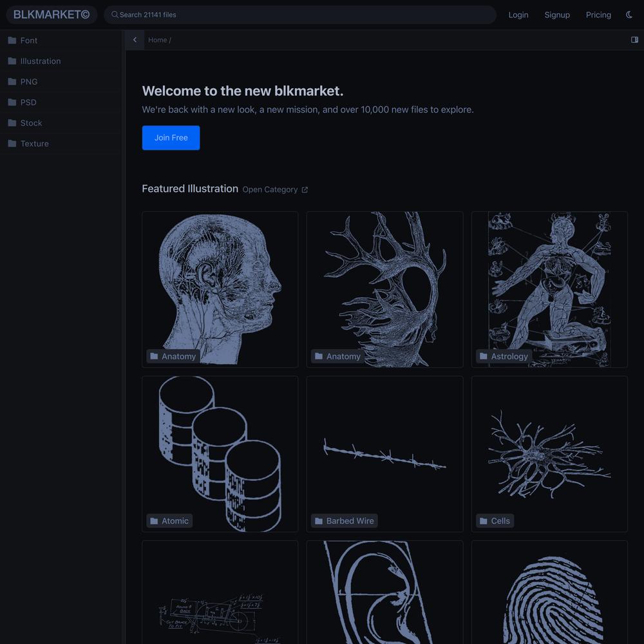This screenshot has width=644, height=644.
Task: Open the Stock folder in sidebar
Action: [61, 123]
